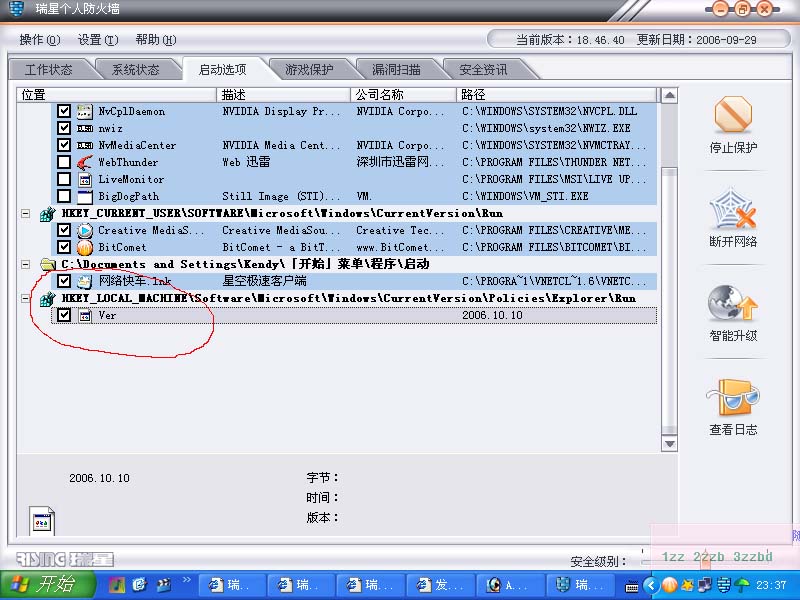Uncheck the 网络快车.lnk startup checkbox
Viewport: 800px width, 600px height.
(x=64, y=281)
